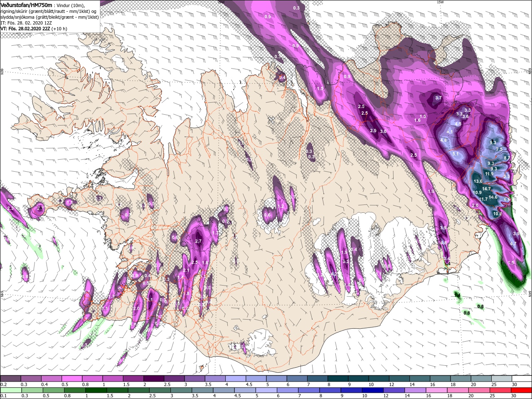Click the 30 label in top legend row
532x399 pixels.
514,384
